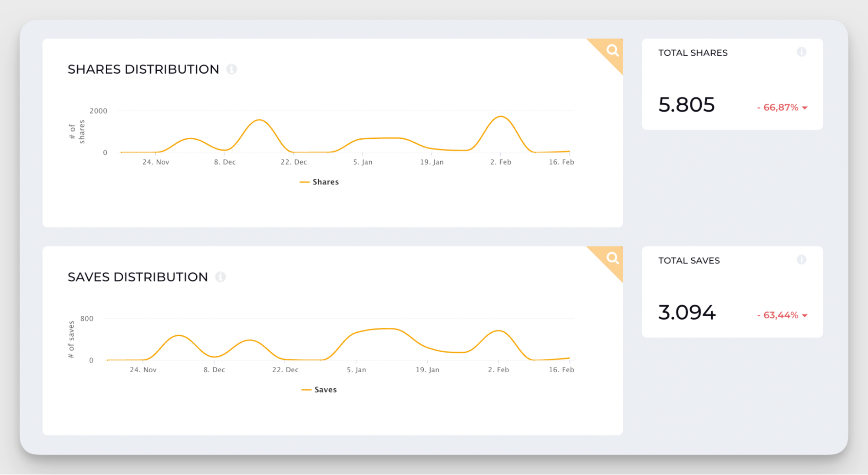Image resolution: width=868 pixels, height=475 pixels.
Task: Click the magnifier icon on Shares Distribution chart
Action: point(613,50)
